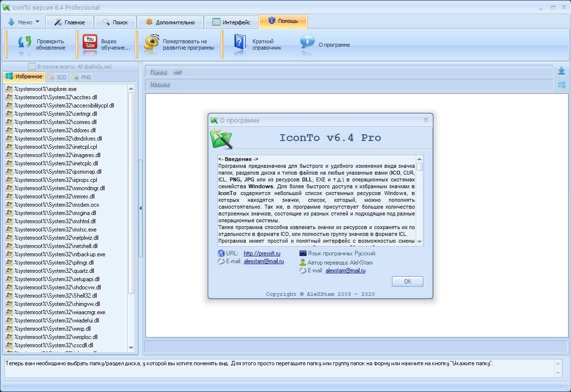571x392 pixels.
Task: Click the globe icon beside URL
Action: [221, 253]
